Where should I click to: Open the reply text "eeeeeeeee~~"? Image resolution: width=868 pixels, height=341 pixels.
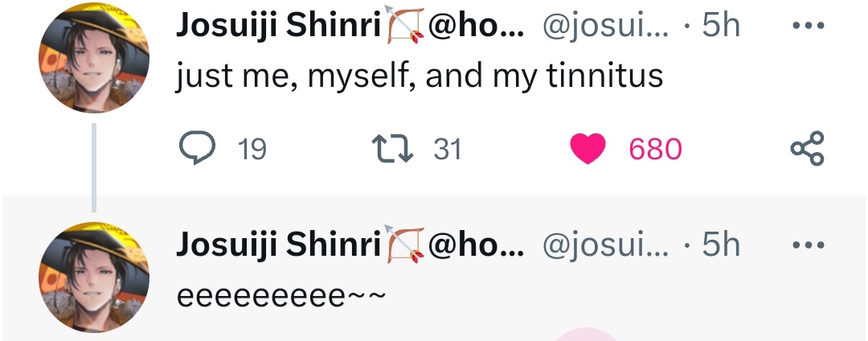[281, 295]
